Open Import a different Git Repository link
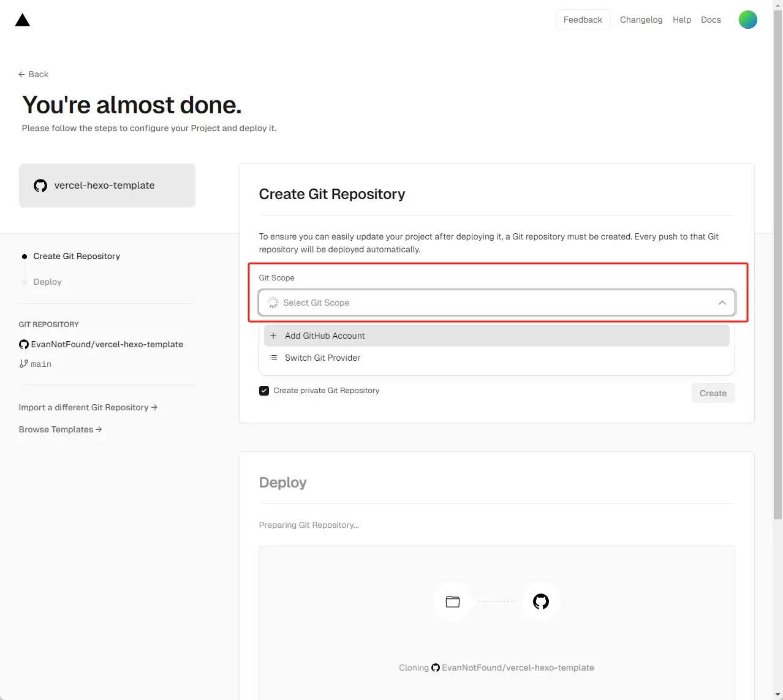 click(88, 407)
